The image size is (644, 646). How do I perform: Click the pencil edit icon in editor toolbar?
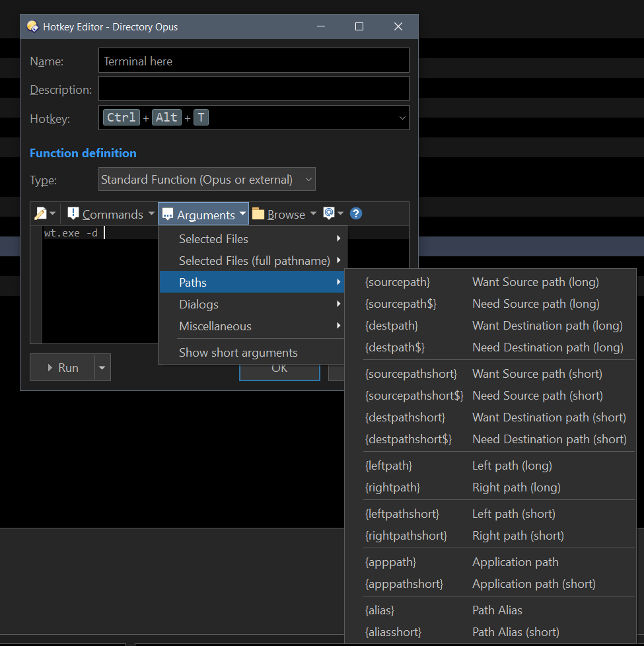[x=40, y=214]
